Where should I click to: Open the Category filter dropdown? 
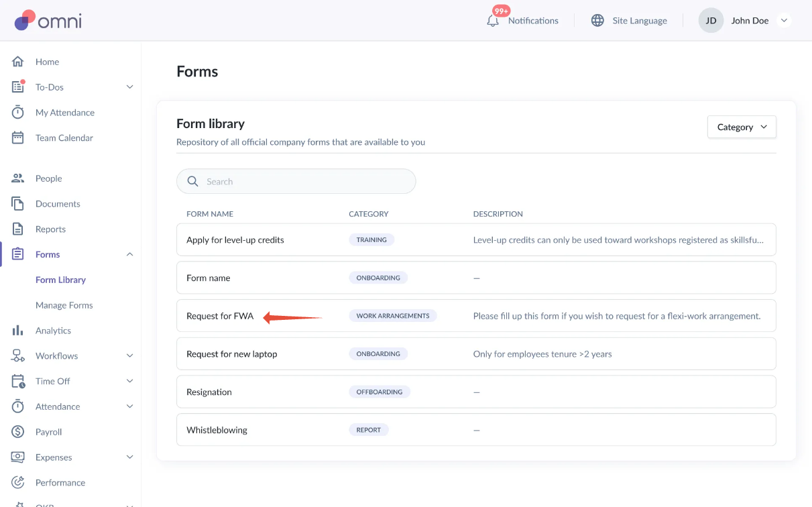click(x=742, y=127)
